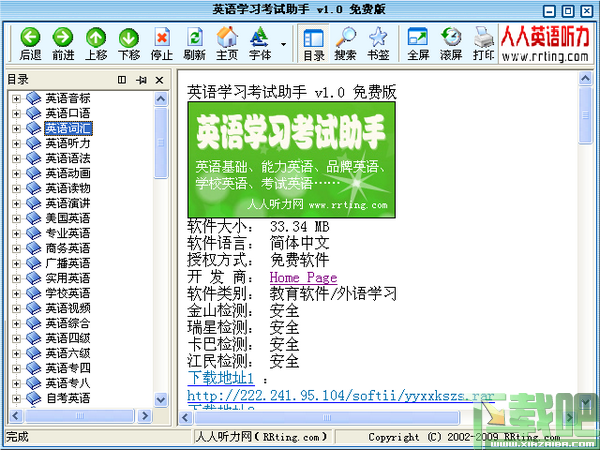Viewport: 600px width, 450px height.
Task: Click the tree panel scroll-right arrow
Action: pos(145,416)
